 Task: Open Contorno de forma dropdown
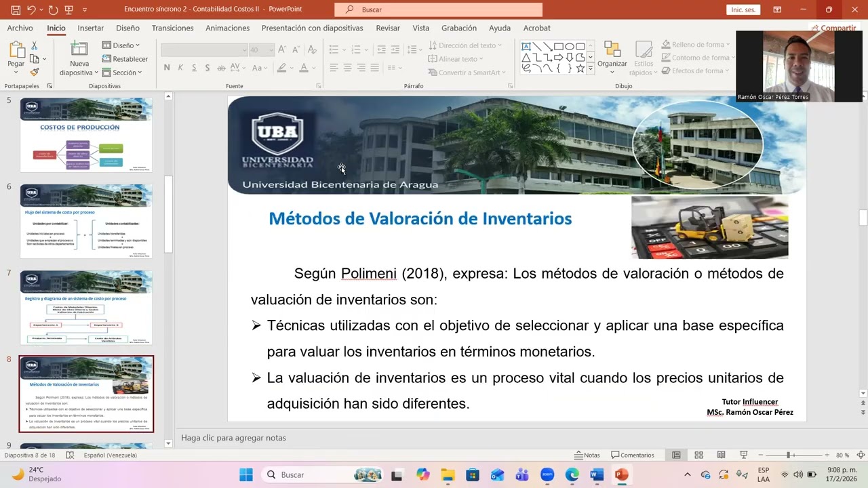click(x=698, y=58)
